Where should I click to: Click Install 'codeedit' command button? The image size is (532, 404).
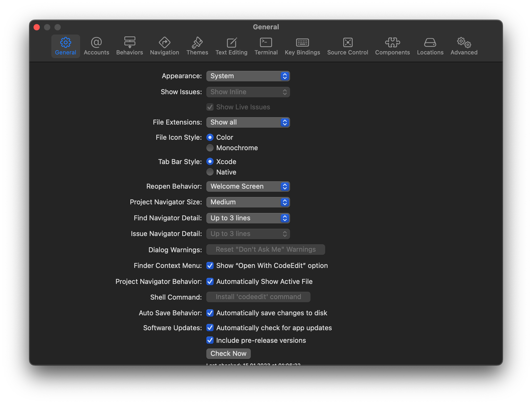258,297
